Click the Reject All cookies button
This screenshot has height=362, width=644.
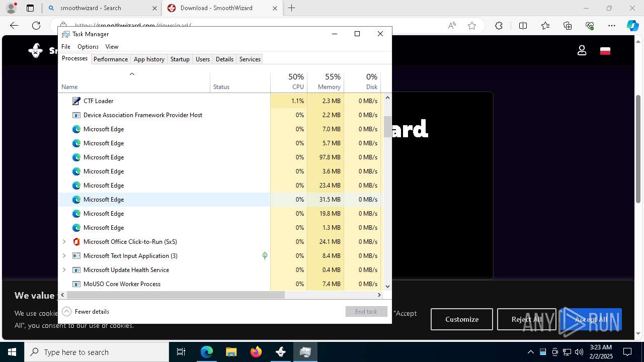click(x=527, y=319)
